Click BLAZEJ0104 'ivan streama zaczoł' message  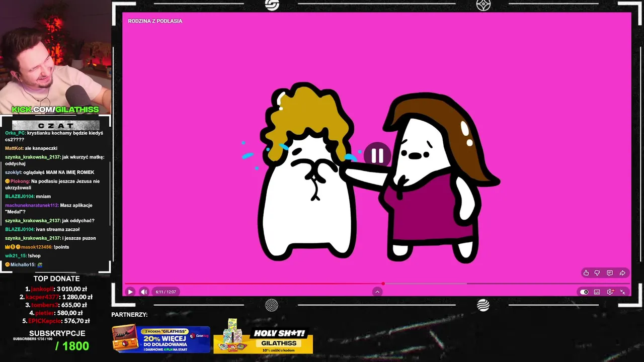pos(42,229)
